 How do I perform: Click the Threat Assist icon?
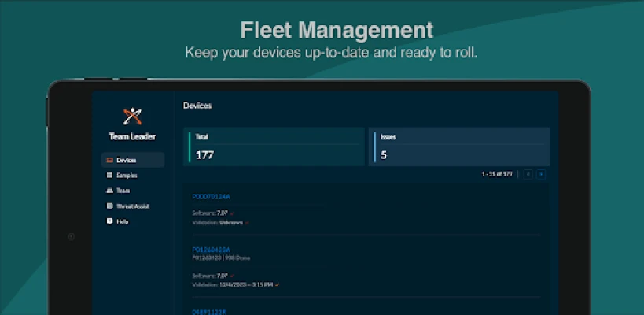[109, 206]
